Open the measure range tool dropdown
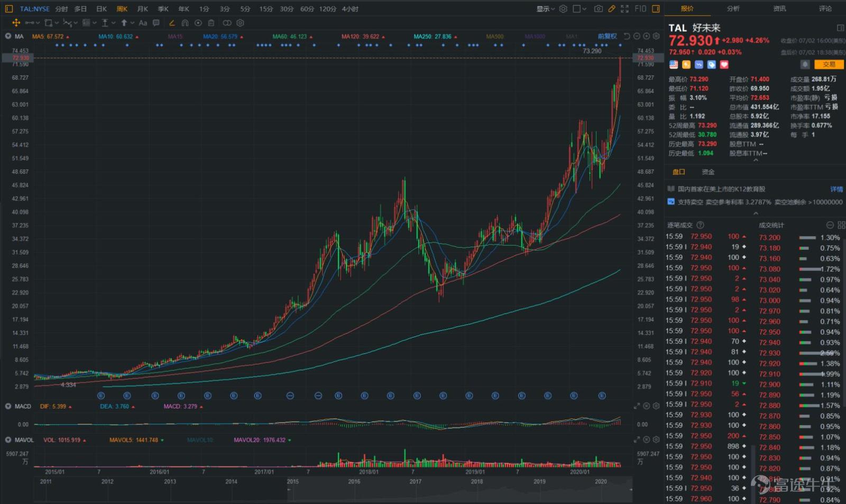The image size is (846, 504). (108, 23)
